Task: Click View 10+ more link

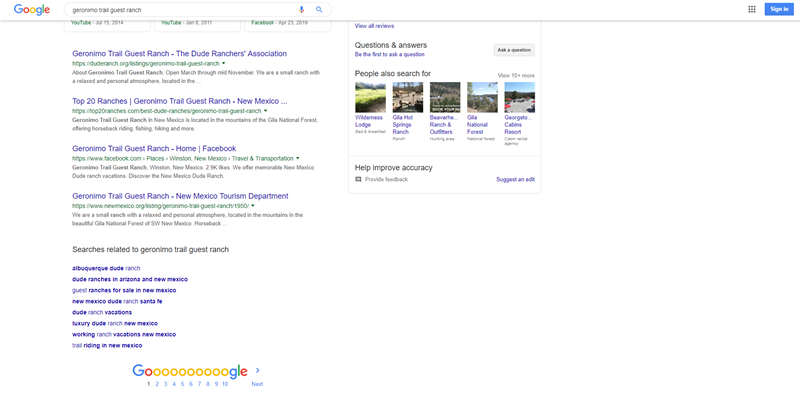Action: pos(516,76)
